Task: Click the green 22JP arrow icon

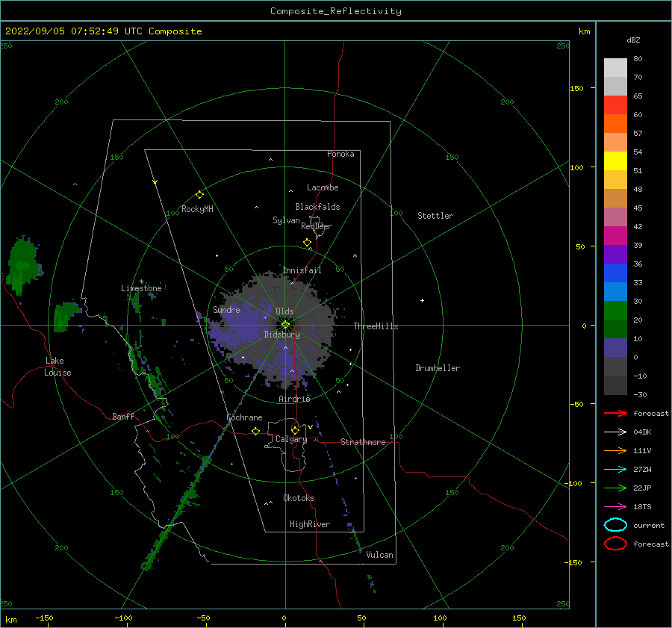Action: pos(615,488)
